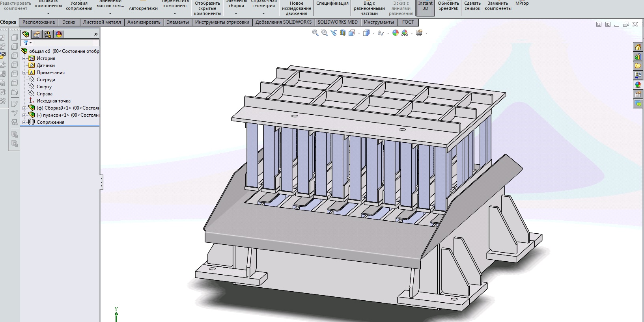Expand the Сборка9<1> component node
The height and width of the screenshot is (322, 644).
pos(24,108)
